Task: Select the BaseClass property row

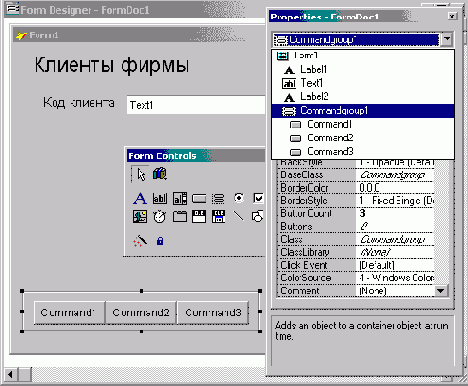Action: pyautogui.click(x=356, y=175)
